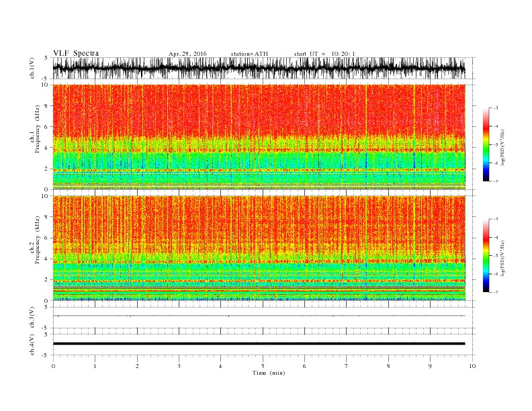Click the ch.1 waveform trace panel

[263, 68]
